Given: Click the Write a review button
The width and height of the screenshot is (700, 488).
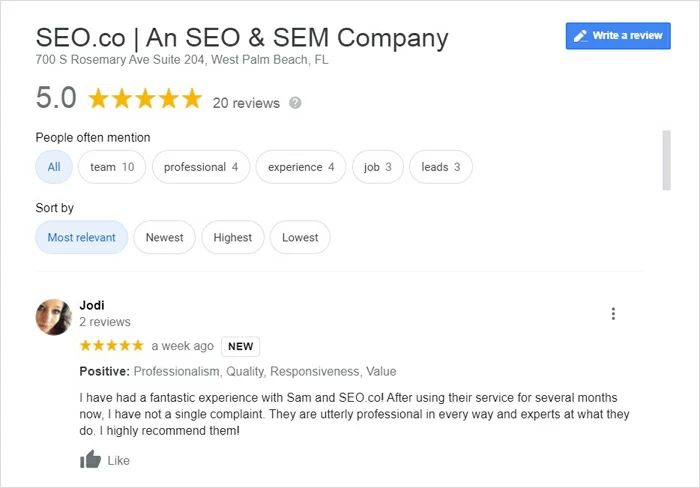Looking at the screenshot, I should click(x=618, y=36).
